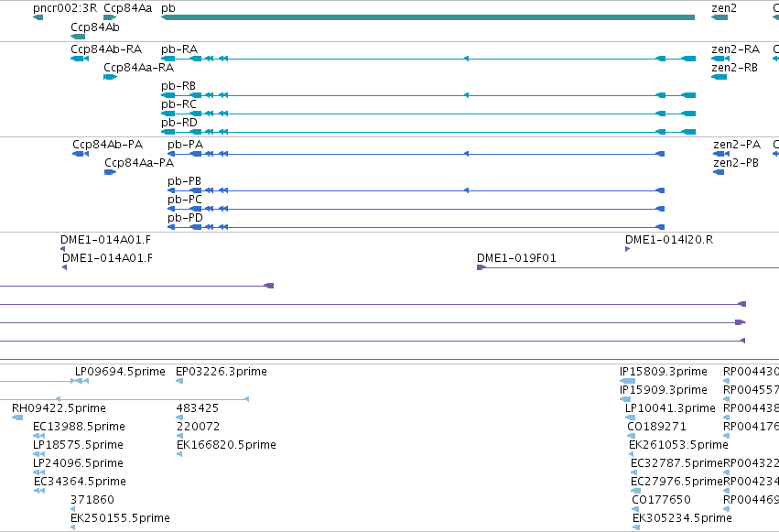Click the zen2-RB transcript glyph
Viewport: 779px width, 532px height.
tap(719, 77)
